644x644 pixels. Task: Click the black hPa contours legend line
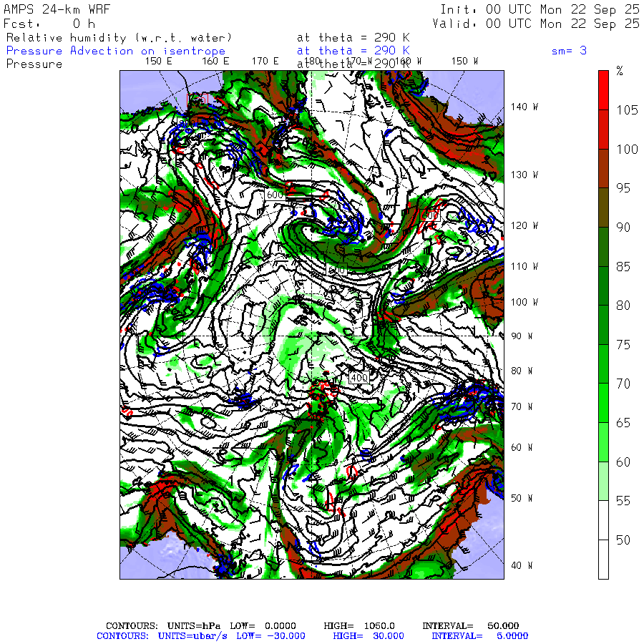point(312,625)
